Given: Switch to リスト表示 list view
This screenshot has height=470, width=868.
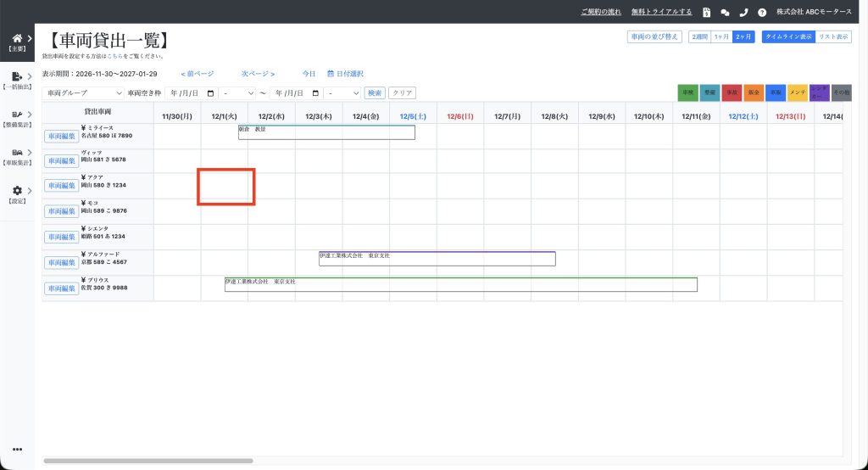Looking at the screenshot, I should (833, 36).
